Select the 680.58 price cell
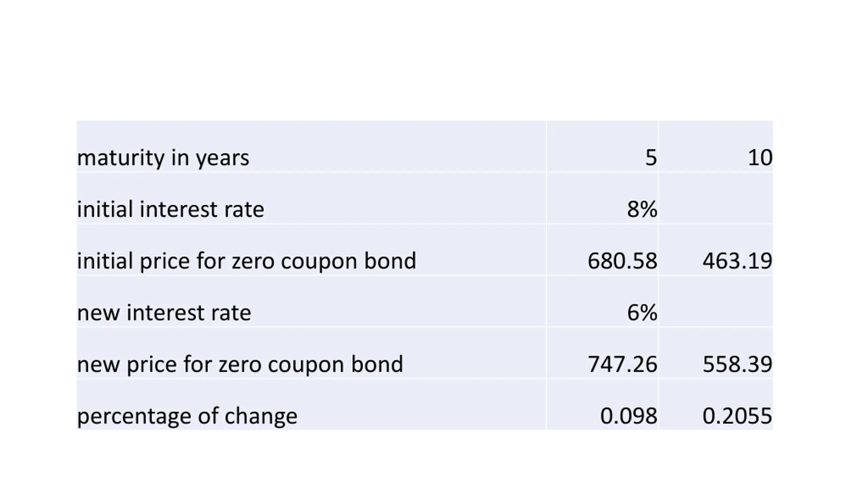The height and width of the screenshot is (488, 868). (x=602, y=250)
